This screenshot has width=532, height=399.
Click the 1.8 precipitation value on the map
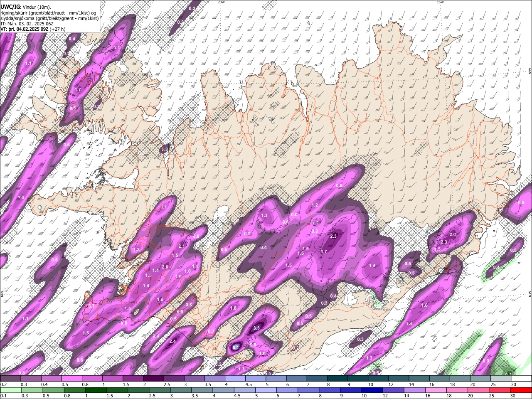click(x=233, y=308)
